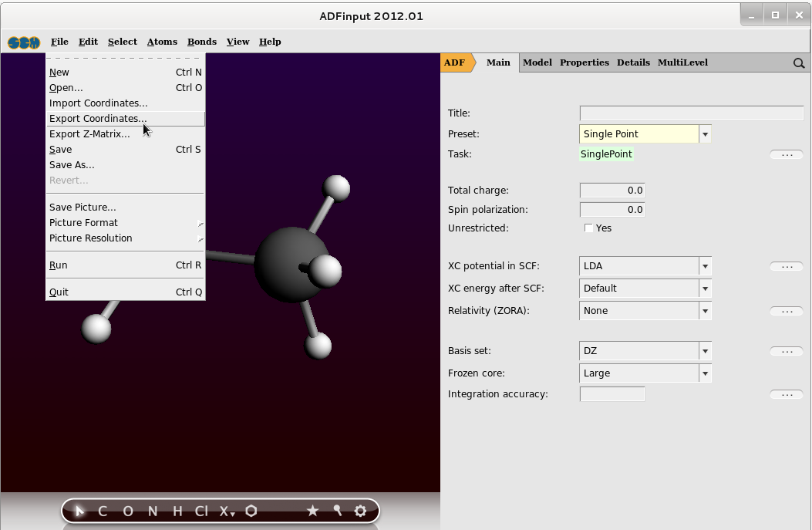Choose the Carbon atom tool
The image size is (812, 530).
tap(103, 511)
